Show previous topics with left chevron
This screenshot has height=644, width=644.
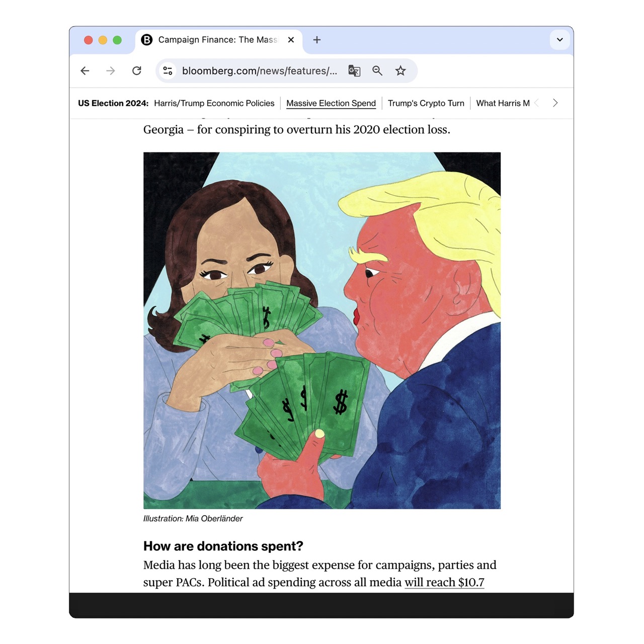tap(537, 103)
